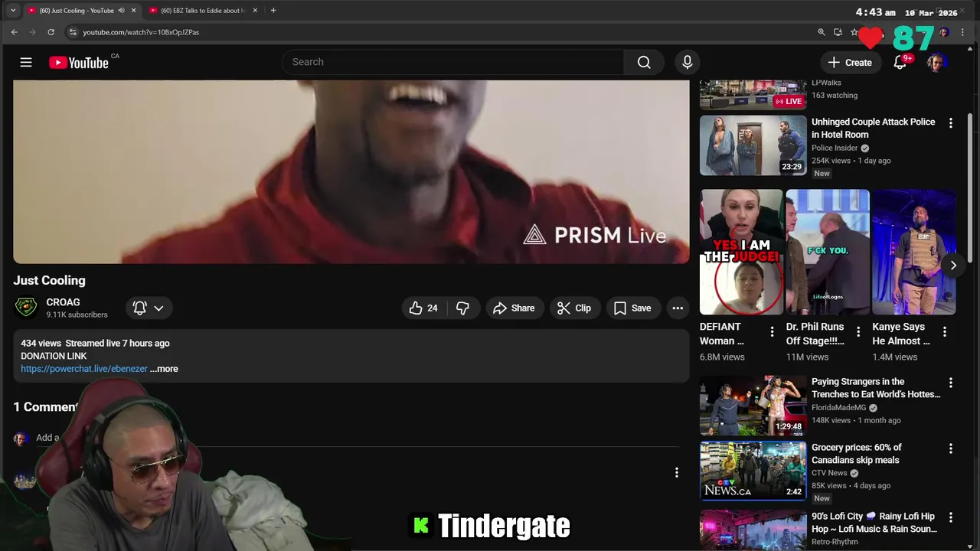
Task: Open the LIVE stream thumbnail by LPWalks
Action: pyautogui.click(x=753, y=95)
